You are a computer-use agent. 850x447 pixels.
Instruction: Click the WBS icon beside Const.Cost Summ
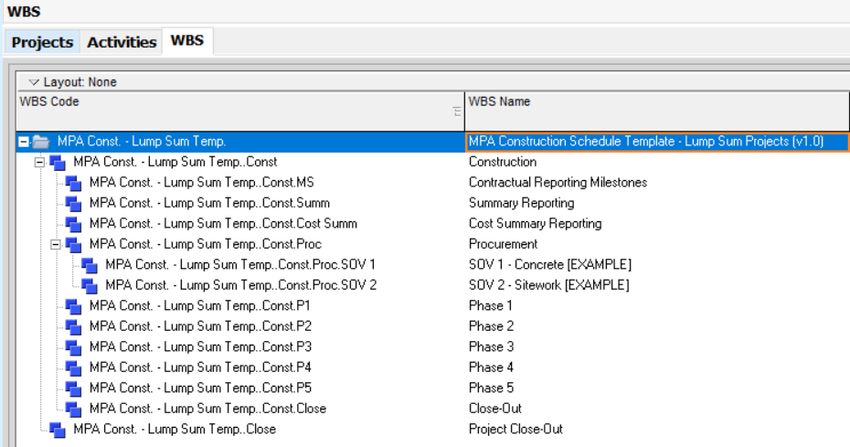click(73, 224)
